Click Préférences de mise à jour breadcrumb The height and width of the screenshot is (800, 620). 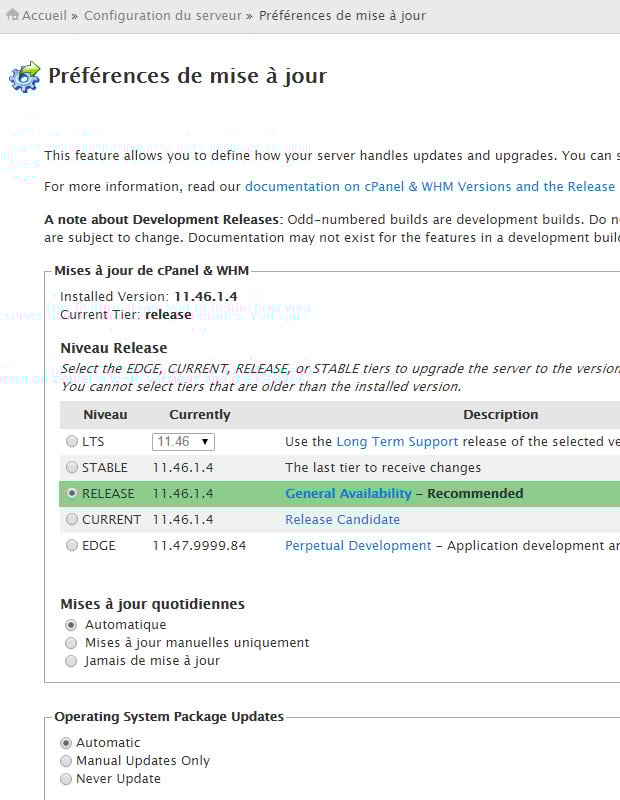pyautogui.click(x=342, y=15)
